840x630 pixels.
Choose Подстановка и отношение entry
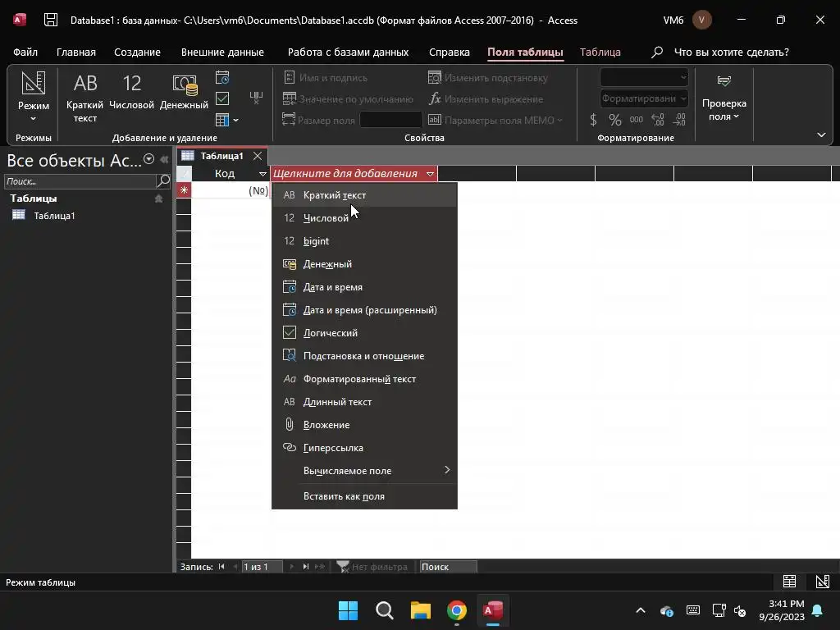[364, 356]
